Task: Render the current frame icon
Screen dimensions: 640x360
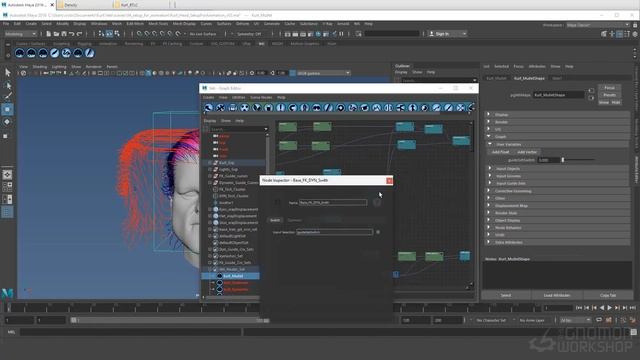Action: pos(295,34)
